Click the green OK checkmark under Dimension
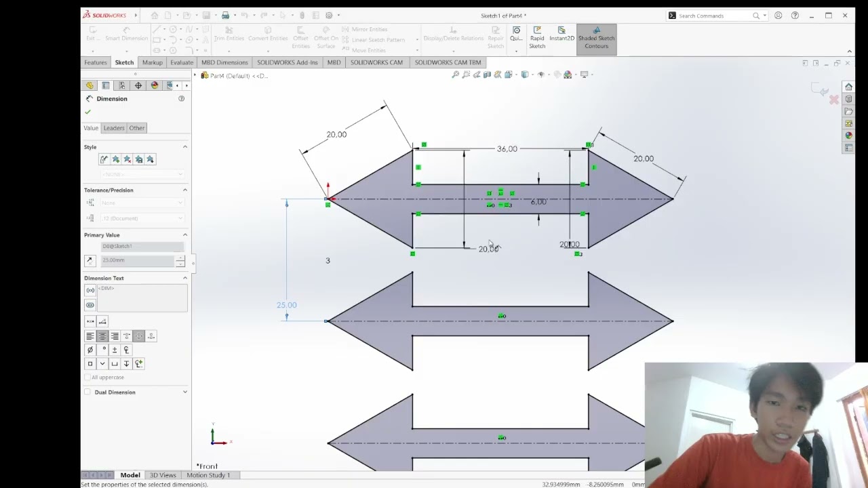Viewport: 868px width, 488px height. [87, 112]
